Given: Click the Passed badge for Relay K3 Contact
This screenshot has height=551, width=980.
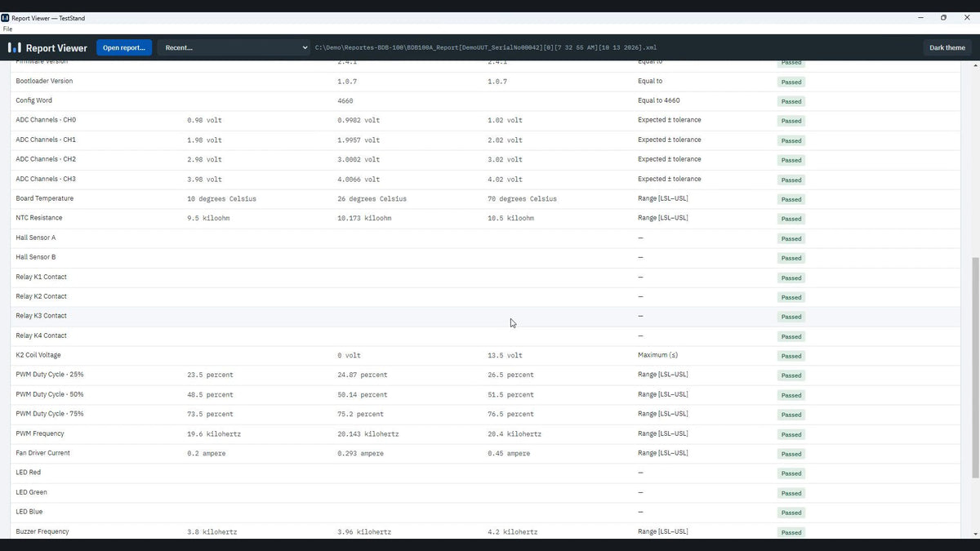Looking at the screenshot, I should point(791,317).
